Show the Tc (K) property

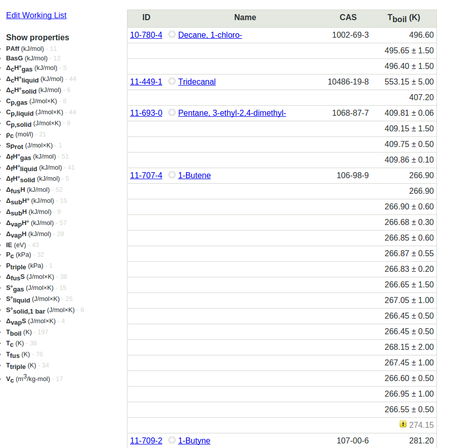pos(15,343)
